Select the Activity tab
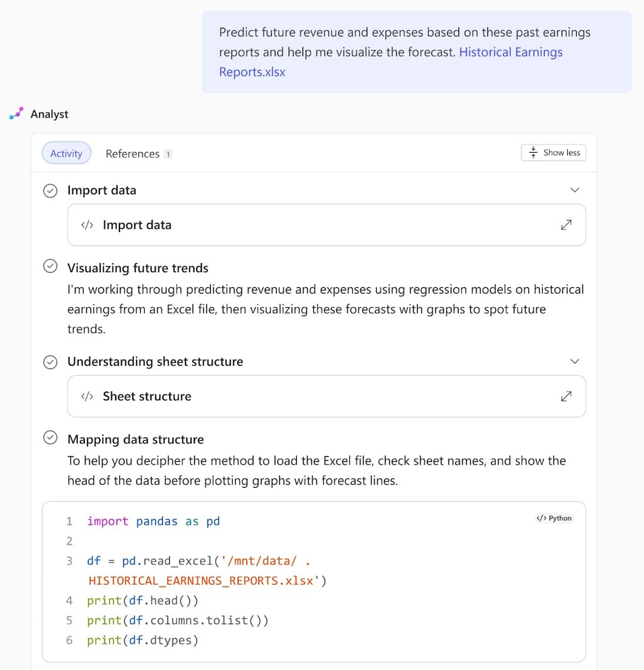Screen dimensions: 644x670 click(66, 153)
